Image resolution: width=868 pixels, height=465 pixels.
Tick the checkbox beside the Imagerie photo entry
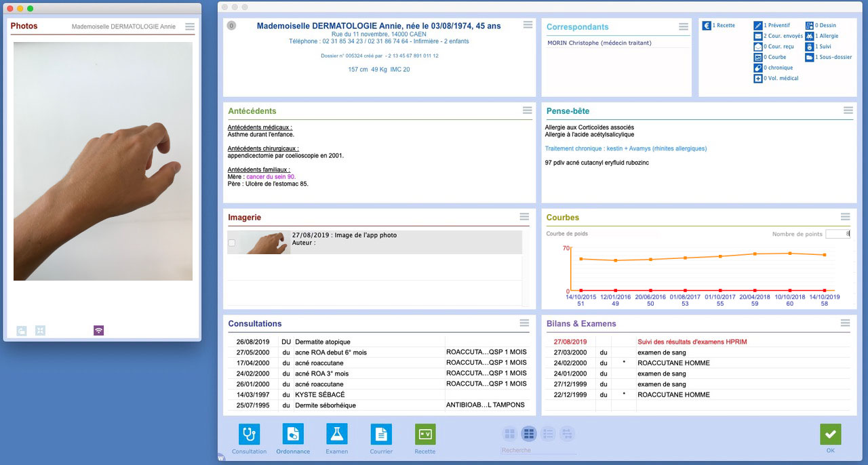232,243
